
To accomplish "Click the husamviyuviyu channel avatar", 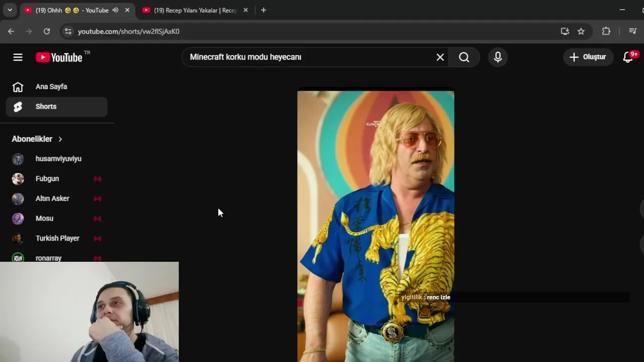I will coord(18,159).
